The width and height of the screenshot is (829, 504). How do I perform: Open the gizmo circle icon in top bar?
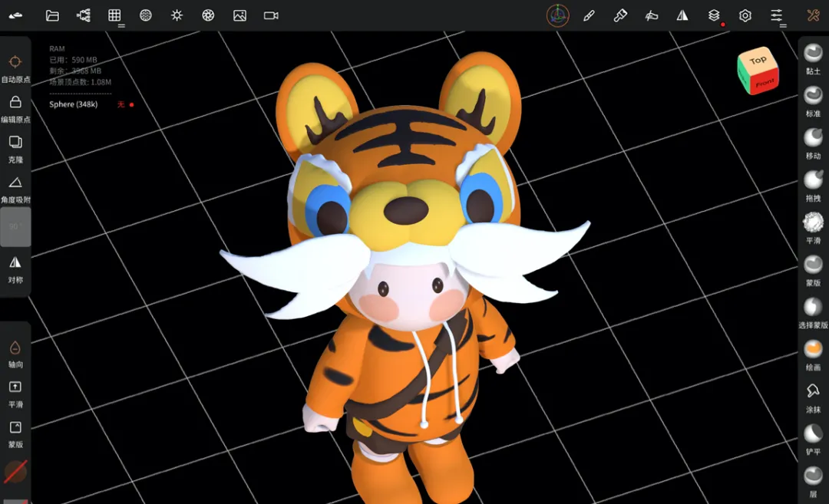tap(558, 16)
